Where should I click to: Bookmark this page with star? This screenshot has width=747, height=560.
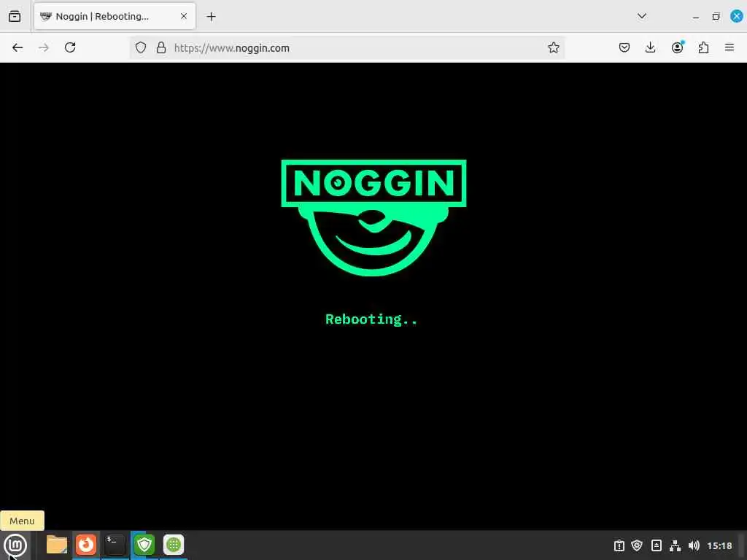[x=553, y=47]
